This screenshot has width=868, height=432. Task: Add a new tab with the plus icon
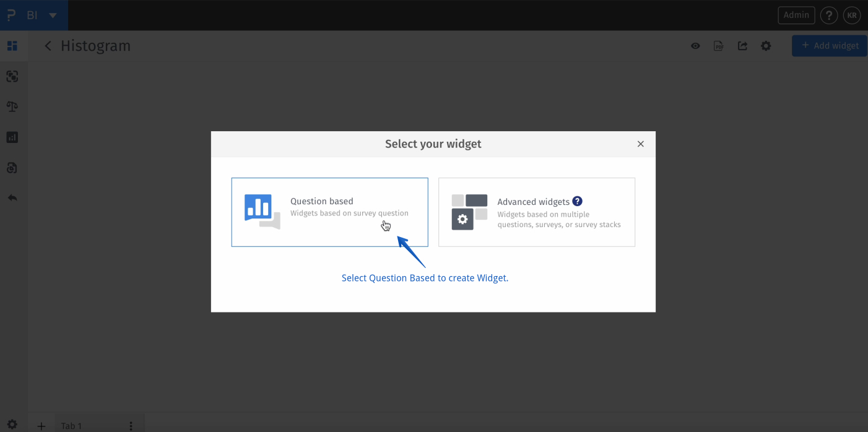pos(41,426)
